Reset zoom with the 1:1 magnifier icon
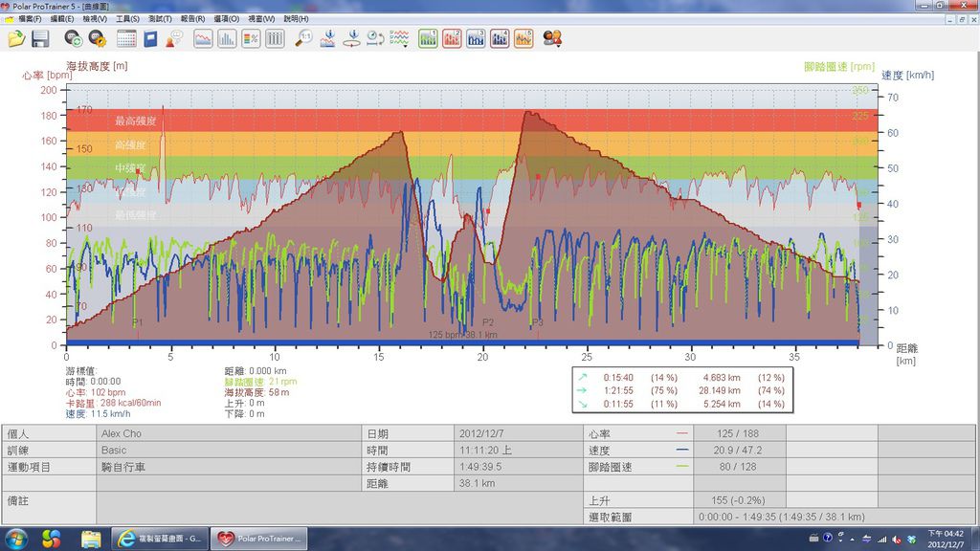This screenshot has width=980, height=551. click(303, 38)
